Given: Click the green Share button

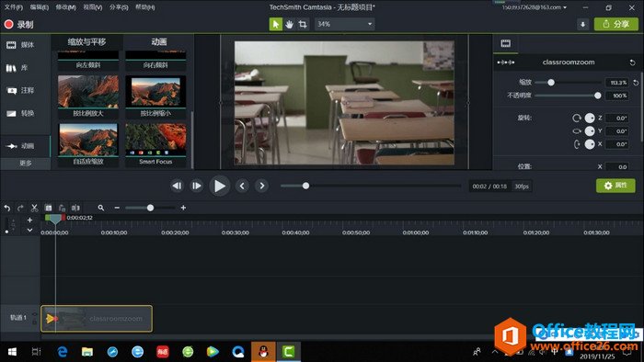Looking at the screenshot, I should (x=616, y=24).
